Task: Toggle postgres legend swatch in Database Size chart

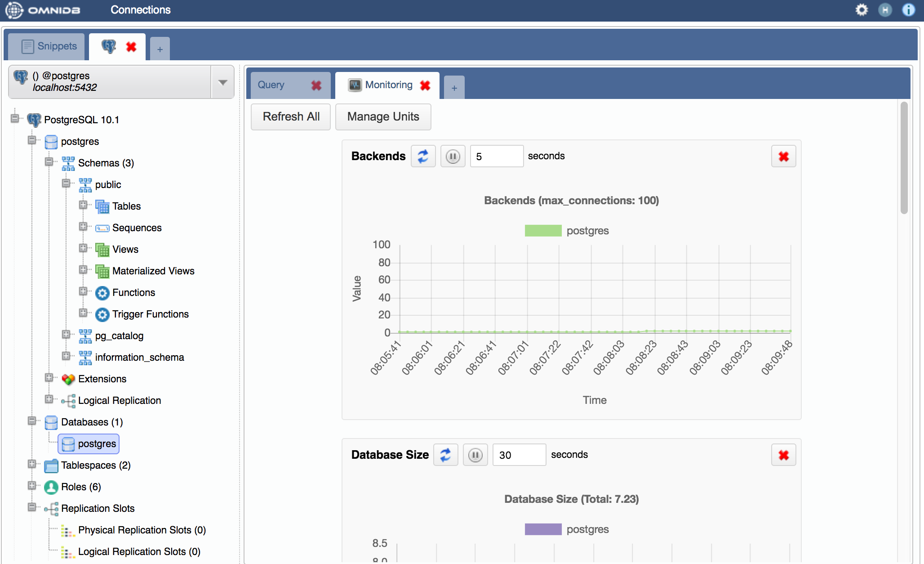Action: pyautogui.click(x=543, y=529)
